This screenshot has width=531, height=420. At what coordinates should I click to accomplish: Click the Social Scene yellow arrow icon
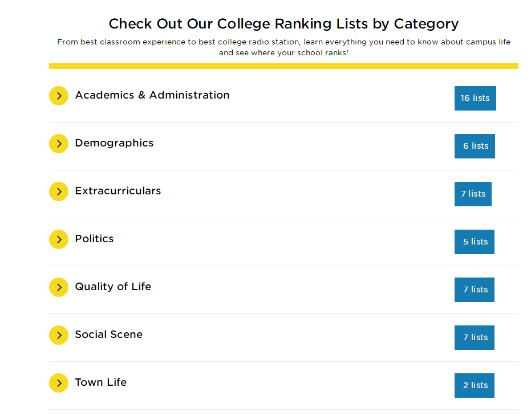[x=59, y=335]
